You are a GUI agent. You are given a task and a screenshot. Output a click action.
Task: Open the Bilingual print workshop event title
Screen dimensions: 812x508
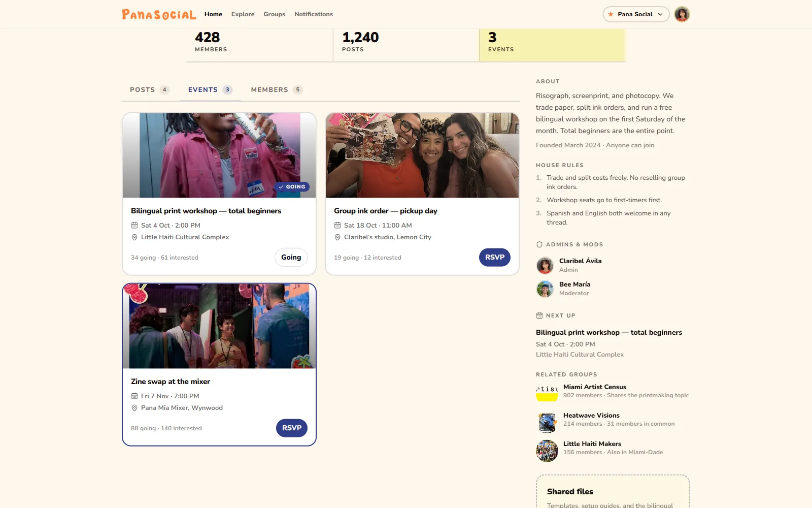[206, 211]
